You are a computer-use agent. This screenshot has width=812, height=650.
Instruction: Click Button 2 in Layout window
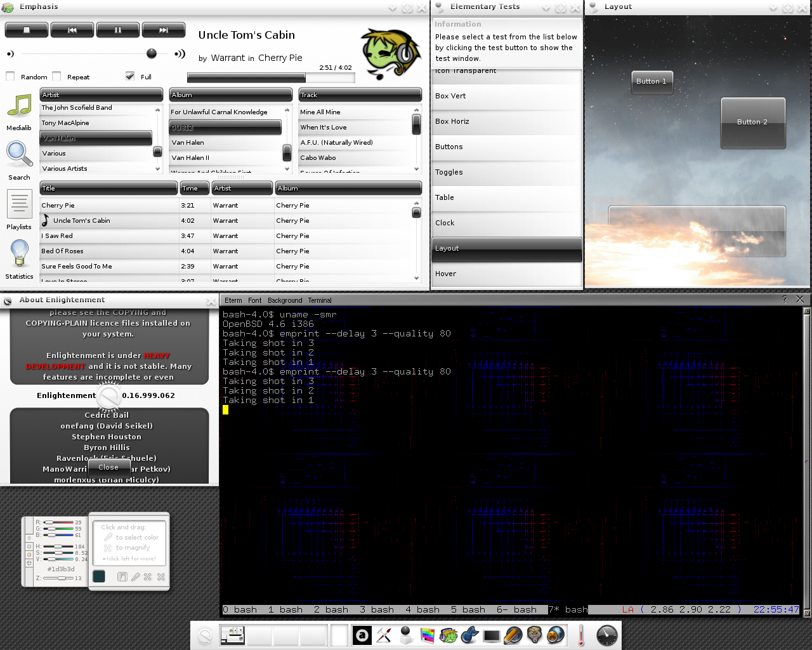753,123
